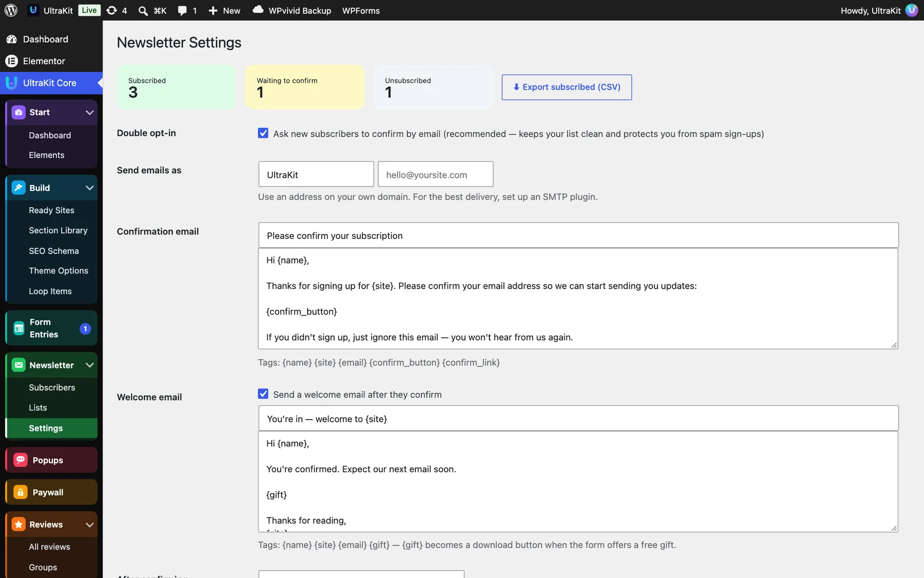Collapse the Newsletter section chevron
The image size is (924, 578).
89,365
